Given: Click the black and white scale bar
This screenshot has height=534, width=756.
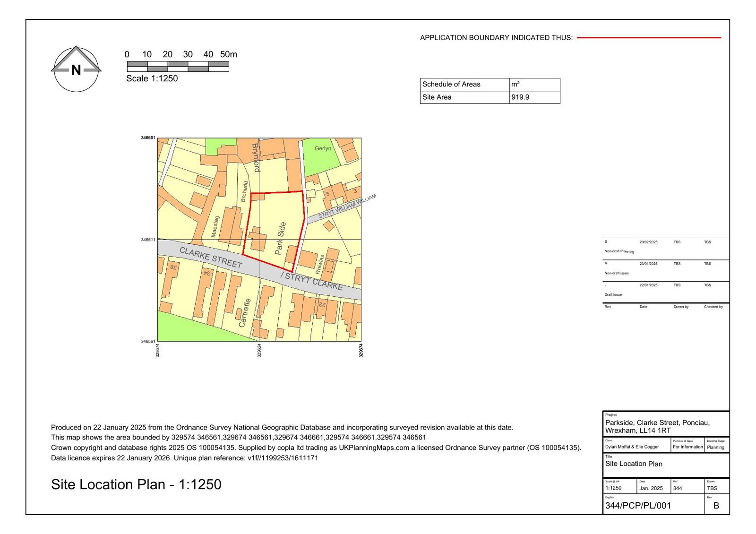Looking at the screenshot, I should click(178, 67).
